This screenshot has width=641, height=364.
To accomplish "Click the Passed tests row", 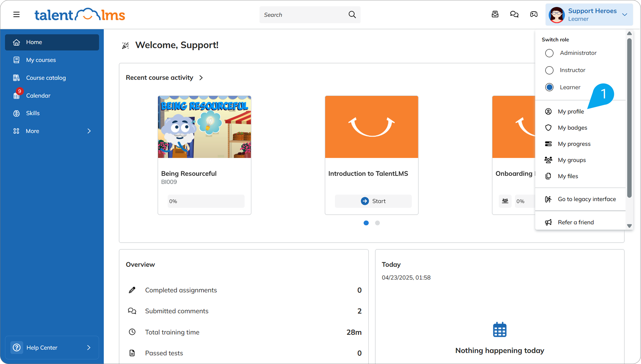I will pyautogui.click(x=244, y=353).
